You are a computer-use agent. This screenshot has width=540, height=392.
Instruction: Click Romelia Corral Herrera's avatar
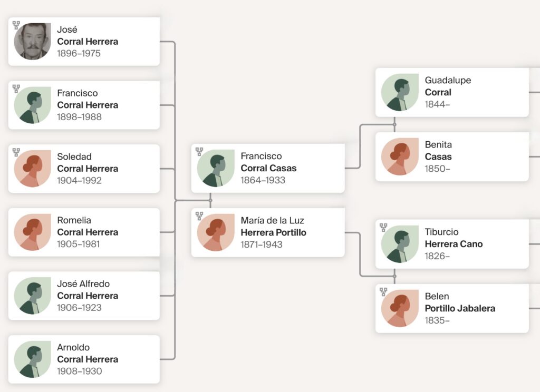(x=32, y=232)
